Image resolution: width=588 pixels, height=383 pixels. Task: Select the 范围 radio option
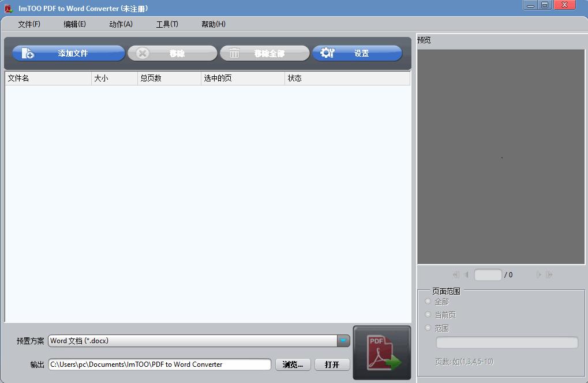428,328
